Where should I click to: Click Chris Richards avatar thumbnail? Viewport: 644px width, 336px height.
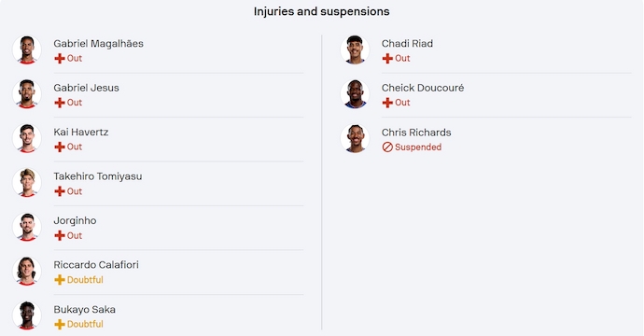[355, 138]
